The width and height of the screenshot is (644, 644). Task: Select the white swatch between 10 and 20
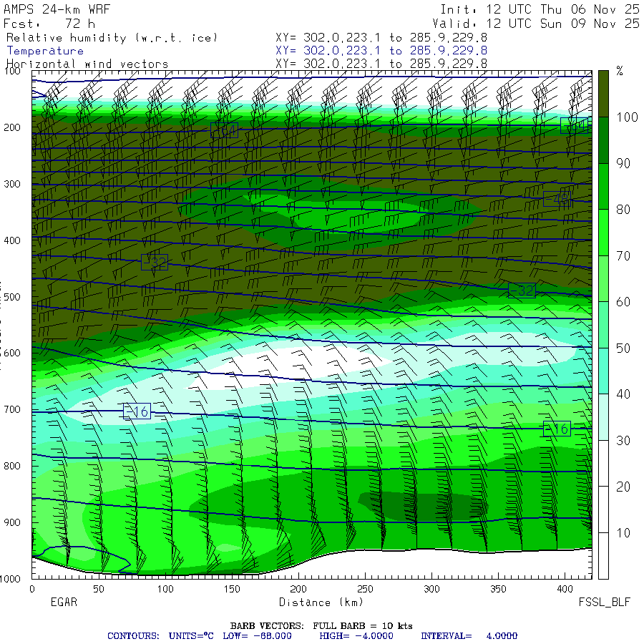pos(603,509)
